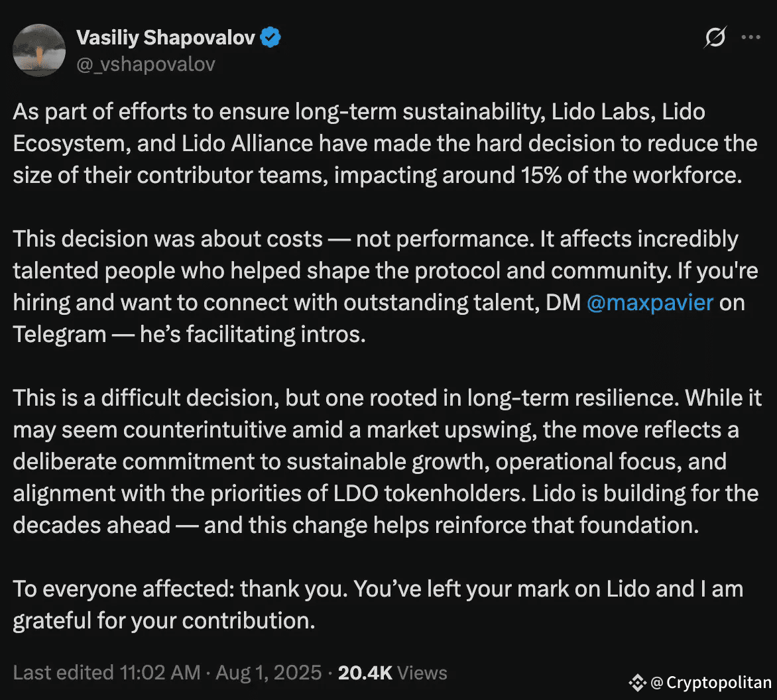Open the 11:02 AM timestamp

coord(160,673)
